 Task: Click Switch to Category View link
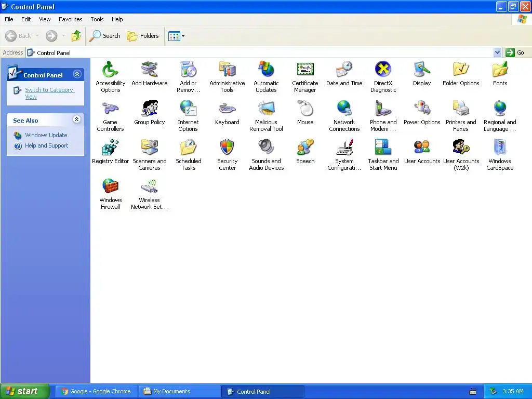tap(49, 94)
